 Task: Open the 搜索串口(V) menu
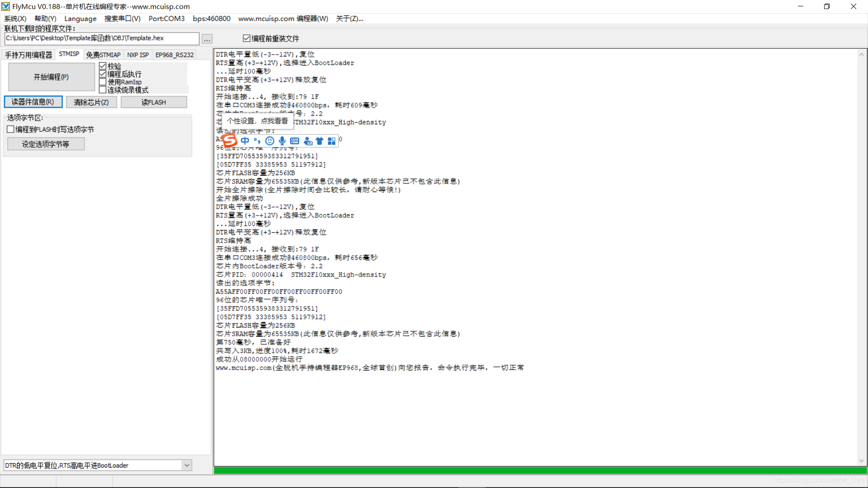click(x=123, y=19)
